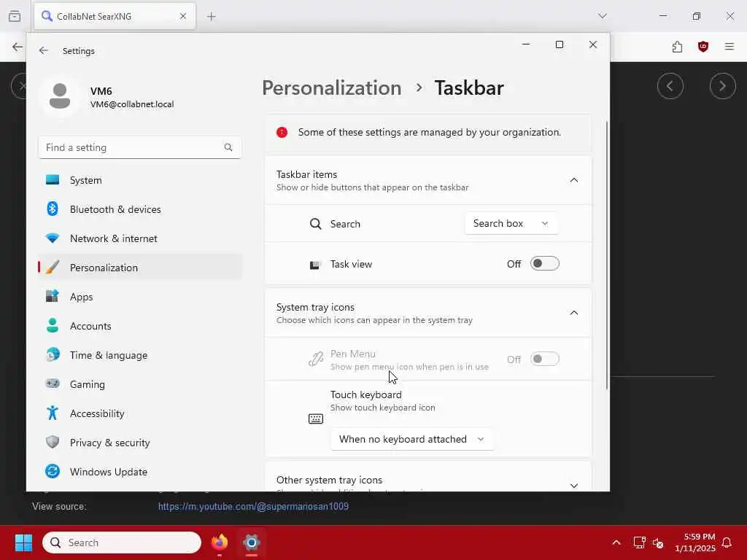
Task: Open Firefox from the taskbar
Action: (x=220, y=542)
